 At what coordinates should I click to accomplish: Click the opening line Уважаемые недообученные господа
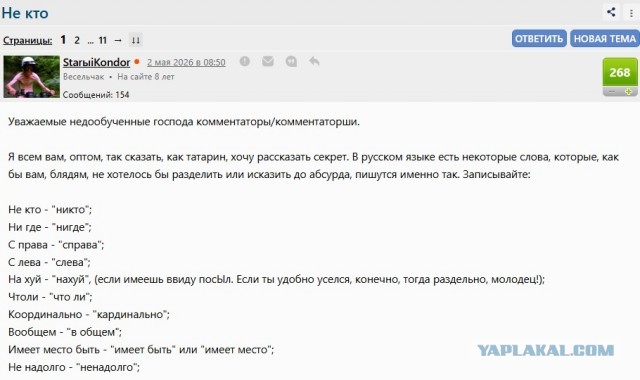point(184,122)
